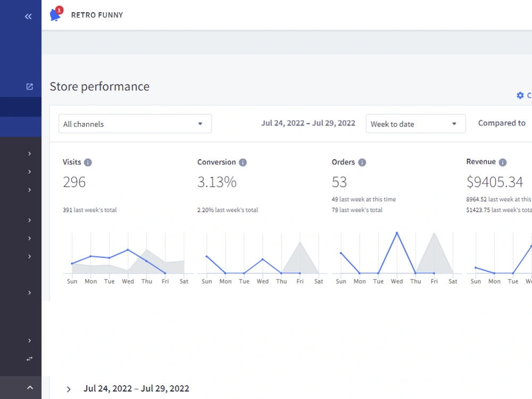Click the Compared to label
Screen dimensions: 532x399
pos(502,123)
